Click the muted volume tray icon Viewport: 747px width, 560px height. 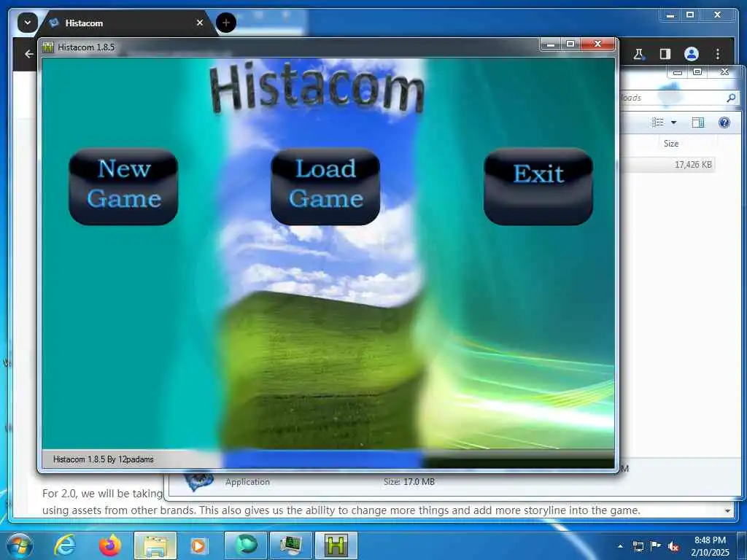(x=673, y=546)
